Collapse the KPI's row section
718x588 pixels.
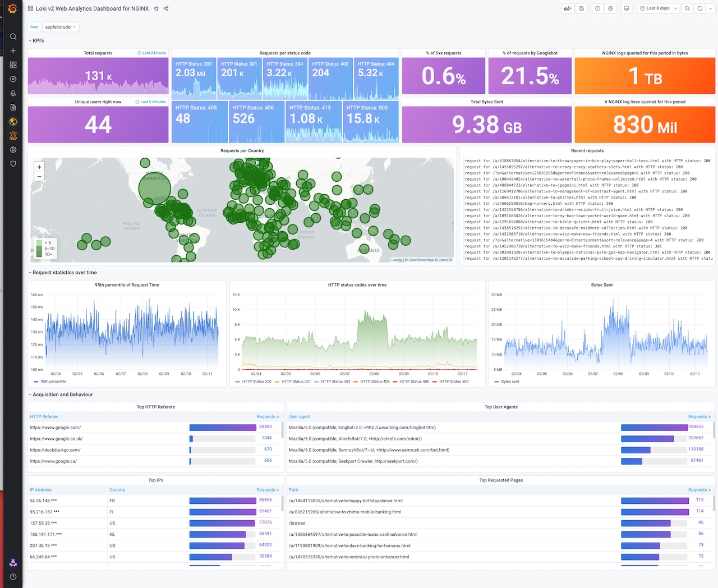click(36, 40)
